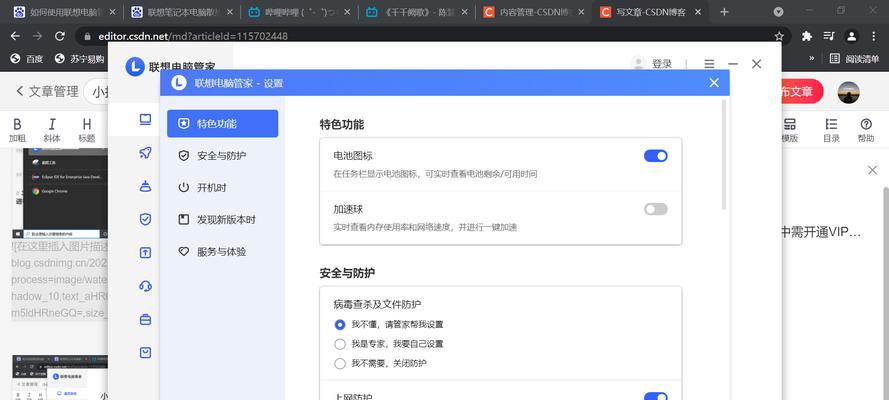This screenshot has height=400, width=889.
Task: Click the 标题 heading icon in CSDN editor
Action: point(87,130)
